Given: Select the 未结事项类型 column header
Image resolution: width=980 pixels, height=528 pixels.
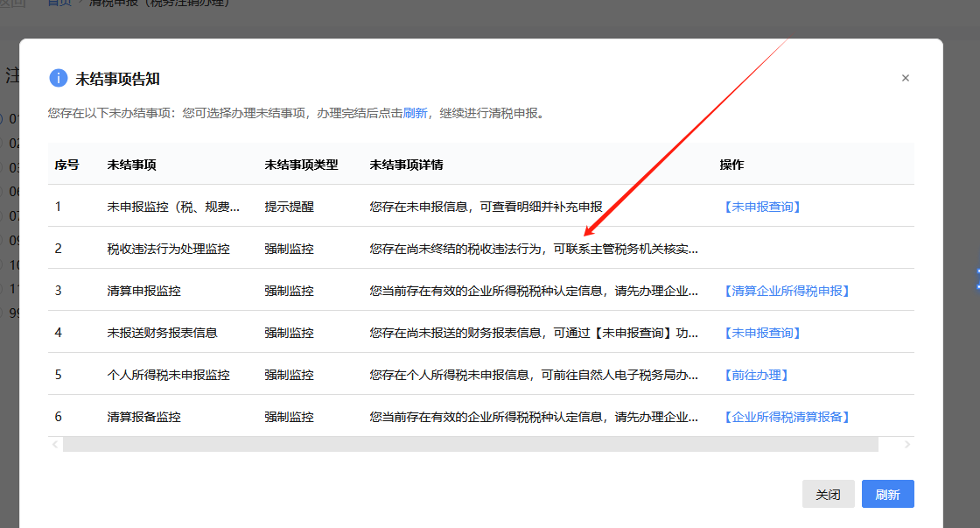Looking at the screenshot, I should (x=301, y=165).
